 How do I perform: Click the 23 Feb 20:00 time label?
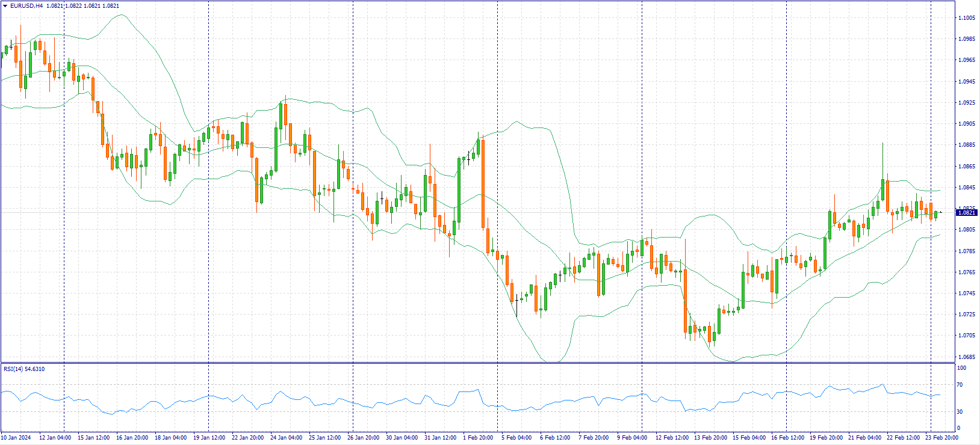coord(942,438)
